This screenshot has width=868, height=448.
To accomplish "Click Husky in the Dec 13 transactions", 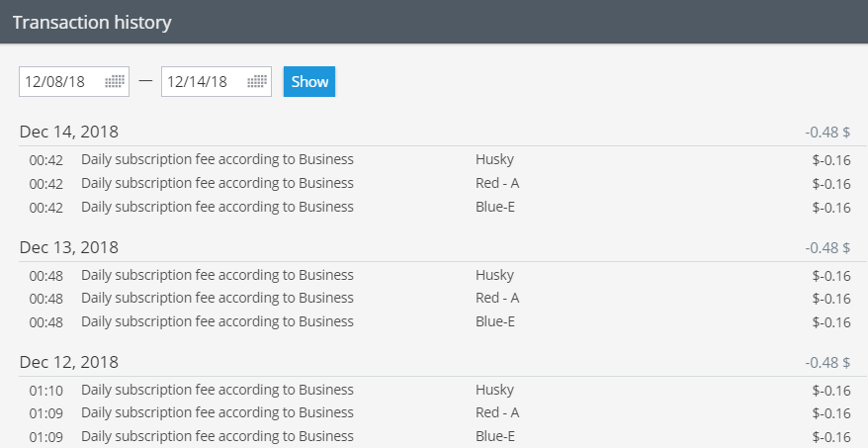I will (x=494, y=275).
